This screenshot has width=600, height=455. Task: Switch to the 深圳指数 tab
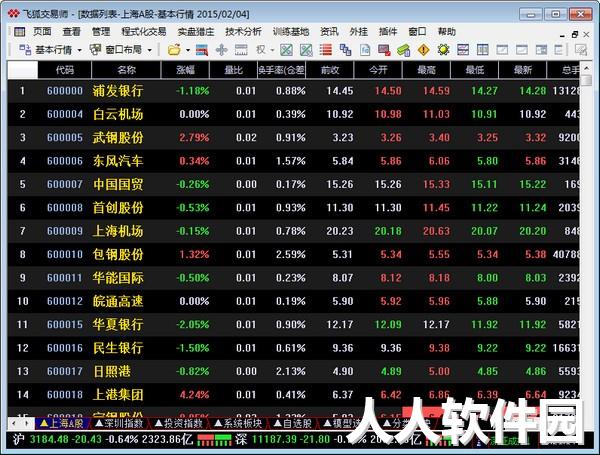(119, 423)
